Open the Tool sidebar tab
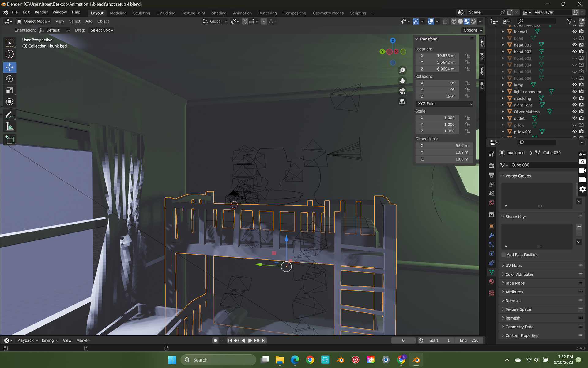This screenshot has height=368, width=588. click(x=482, y=56)
